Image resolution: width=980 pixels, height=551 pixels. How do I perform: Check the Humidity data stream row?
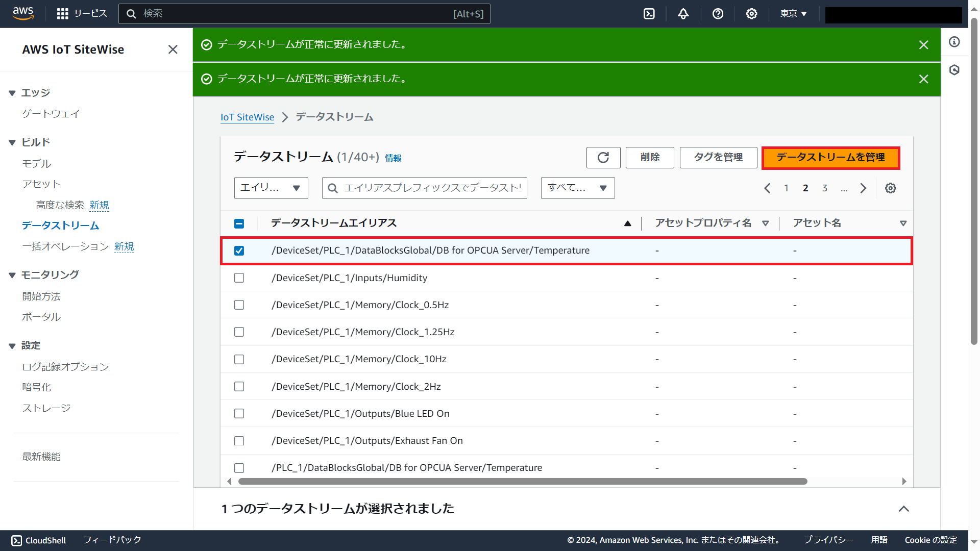tap(239, 278)
